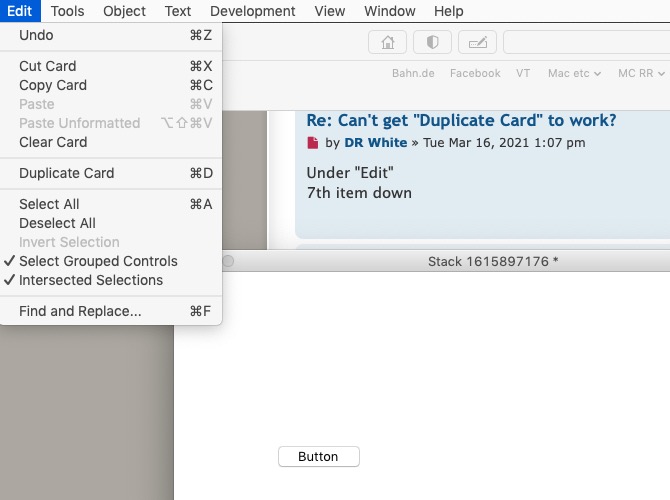Click the edit/markup pencil toolbar icon

pyautogui.click(x=477, y=43)
